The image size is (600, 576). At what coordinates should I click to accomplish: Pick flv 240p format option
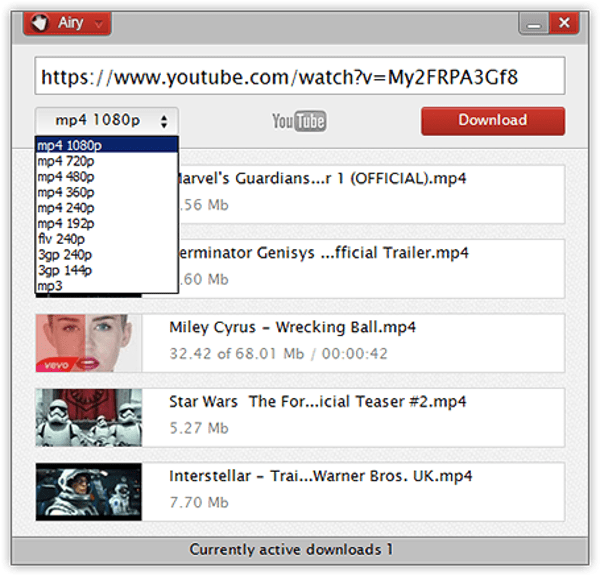pyautogui.click(x=106, y=239)
